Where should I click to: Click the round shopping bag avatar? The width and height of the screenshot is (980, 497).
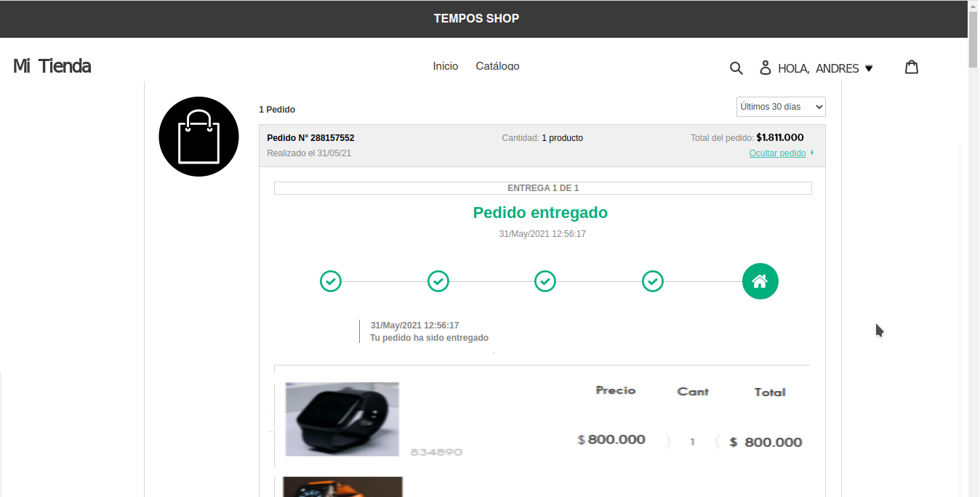(198, 137)
